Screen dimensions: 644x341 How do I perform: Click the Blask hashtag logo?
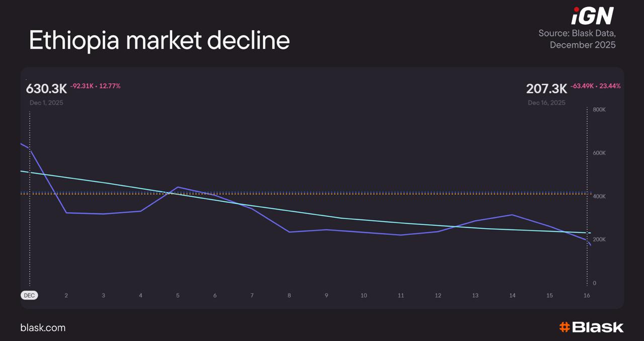(591, 327)
